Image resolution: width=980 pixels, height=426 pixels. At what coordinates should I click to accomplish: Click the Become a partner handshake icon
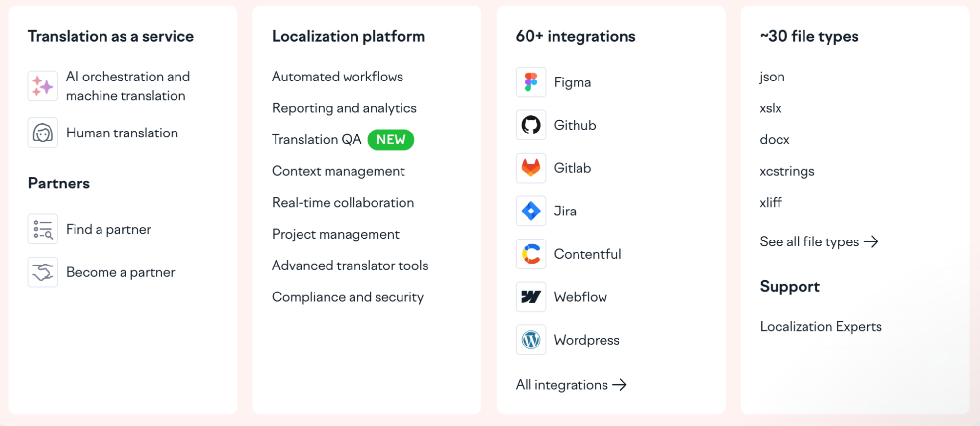click(x=43, y=272)
